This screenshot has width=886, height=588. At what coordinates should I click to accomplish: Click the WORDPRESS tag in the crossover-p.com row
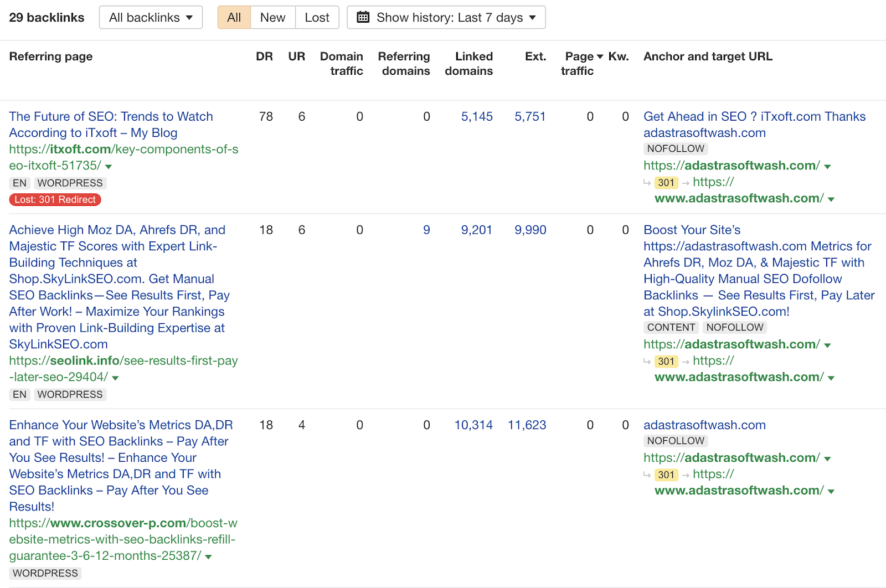[x=45, y=573]
